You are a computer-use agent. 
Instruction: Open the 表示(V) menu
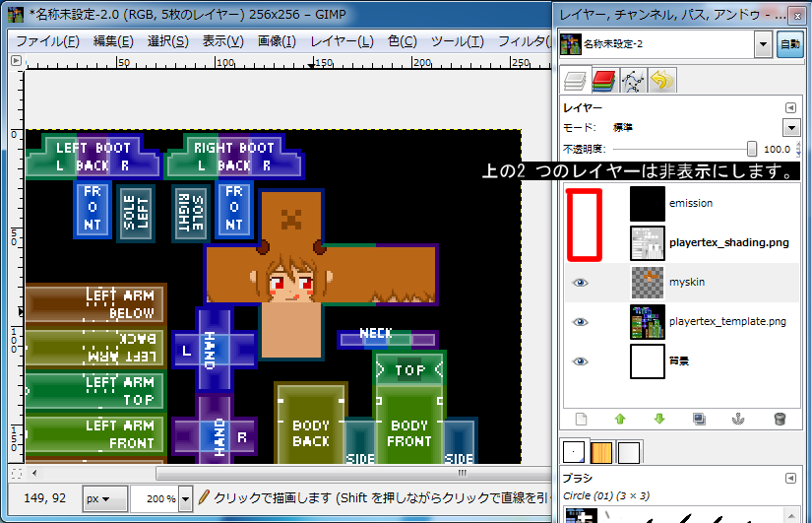tap(222, 41)
